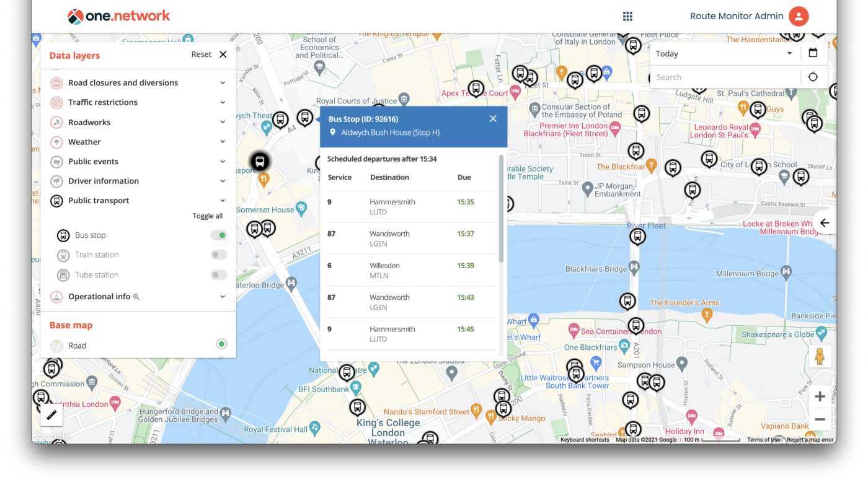Click into the Search input field

(725, 77)
